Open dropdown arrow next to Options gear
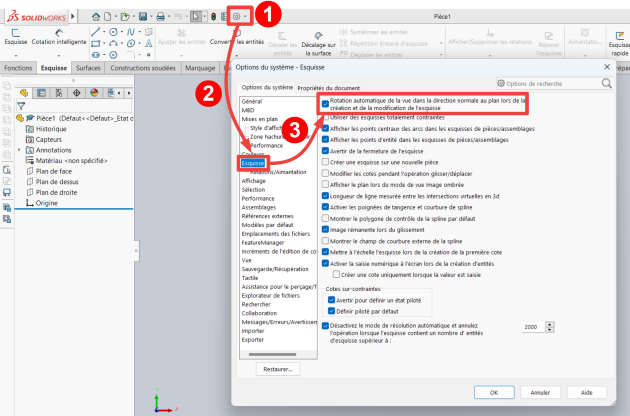 pos(246,17)
